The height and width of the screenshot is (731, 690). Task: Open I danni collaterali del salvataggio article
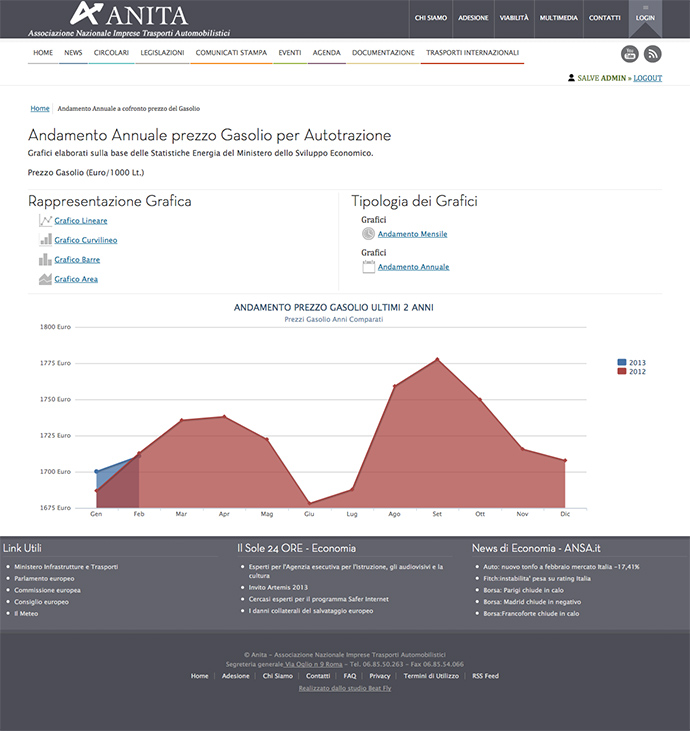(311, 611)
